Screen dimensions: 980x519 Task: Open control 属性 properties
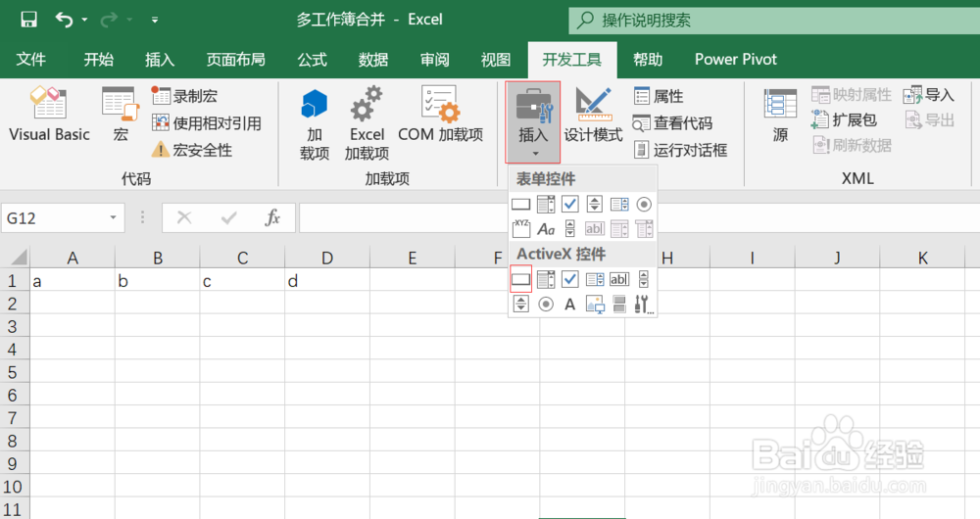tap(659, 96)
